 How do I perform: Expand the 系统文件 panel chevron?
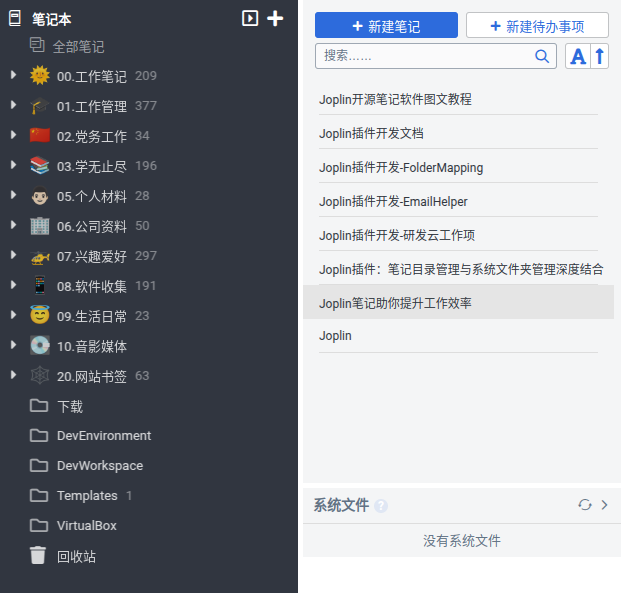604,505
